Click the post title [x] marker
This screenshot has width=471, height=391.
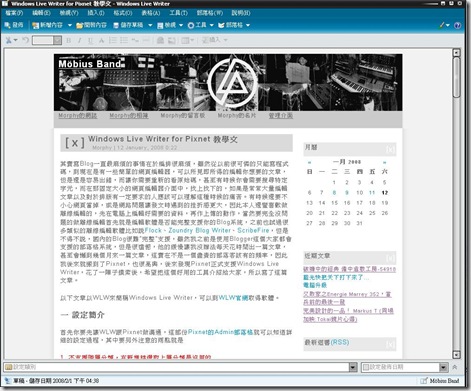click(75, 143)
